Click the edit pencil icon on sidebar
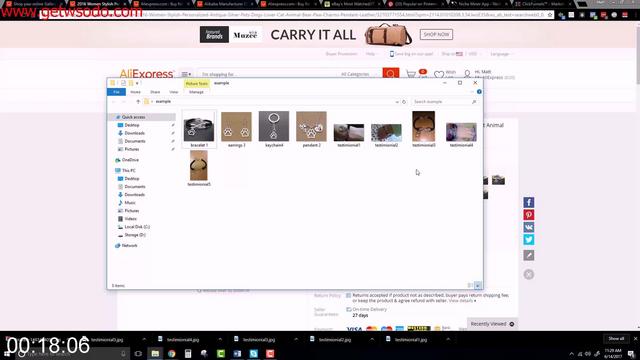 [x=529, y=256]
